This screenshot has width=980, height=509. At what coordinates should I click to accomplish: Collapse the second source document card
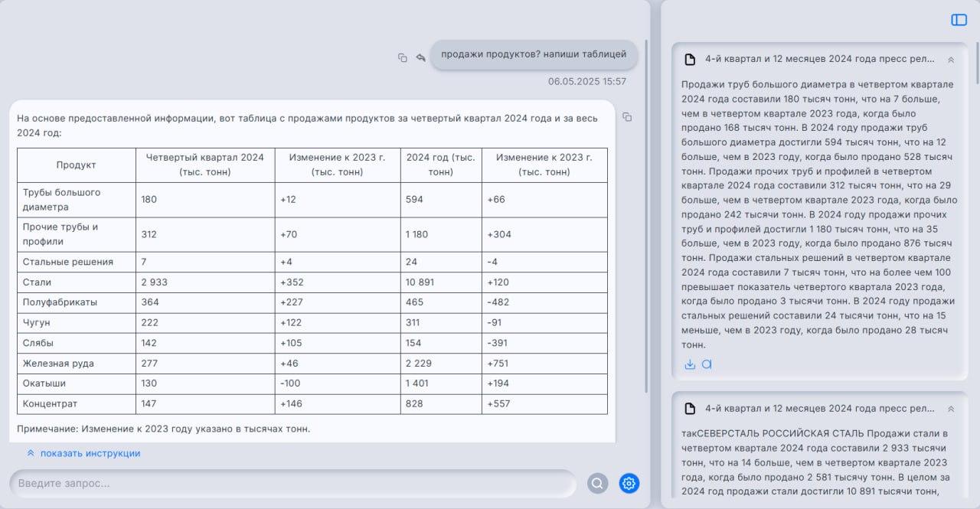point(951,409)
